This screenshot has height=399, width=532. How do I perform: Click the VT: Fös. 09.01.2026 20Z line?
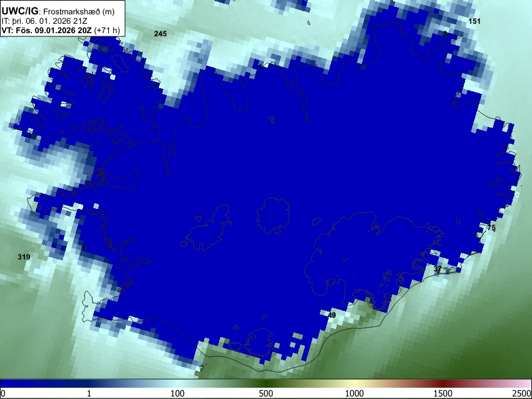coord(46,30)
